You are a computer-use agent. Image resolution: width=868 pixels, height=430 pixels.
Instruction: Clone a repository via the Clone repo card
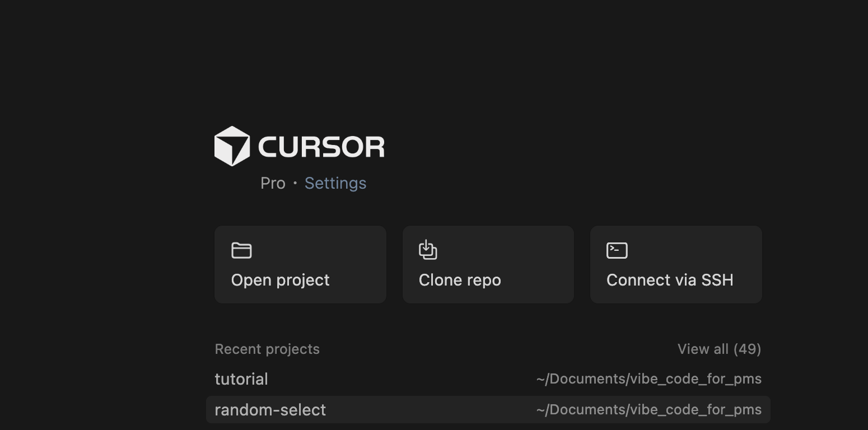click(488, 264)
